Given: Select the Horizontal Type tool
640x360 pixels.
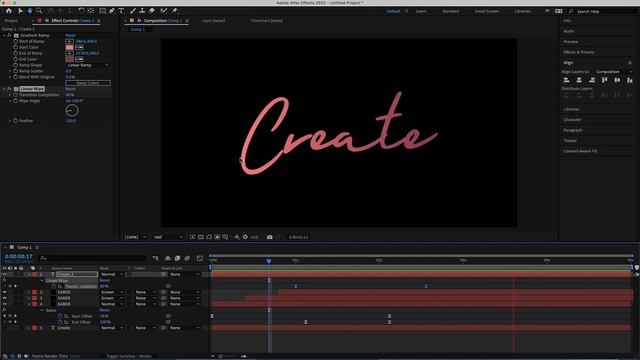Looking at the screenshot, I should [121, 11].
